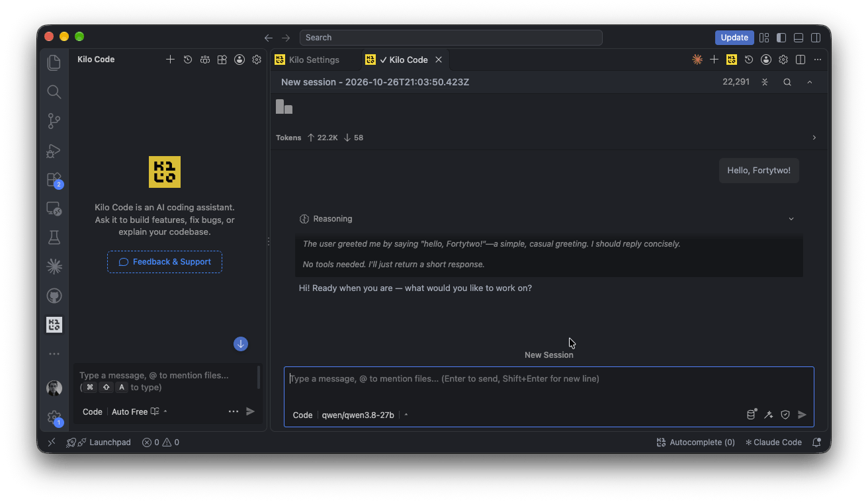The width and height of the screenshot is (868, 502).
Task: Open the Source Control view
Action: coord(54,121)
